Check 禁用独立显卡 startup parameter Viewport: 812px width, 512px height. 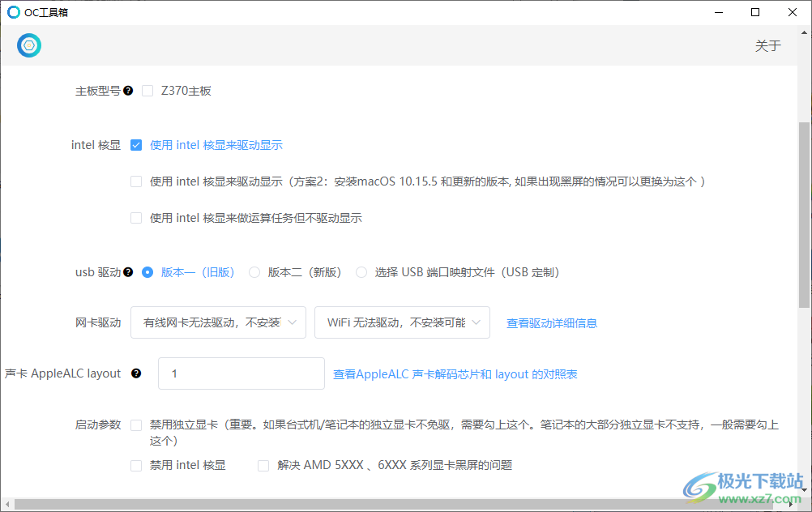point(136,425)
